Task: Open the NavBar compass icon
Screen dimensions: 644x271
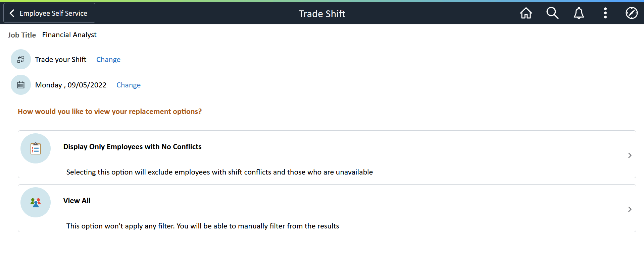Action: [632, 13]
